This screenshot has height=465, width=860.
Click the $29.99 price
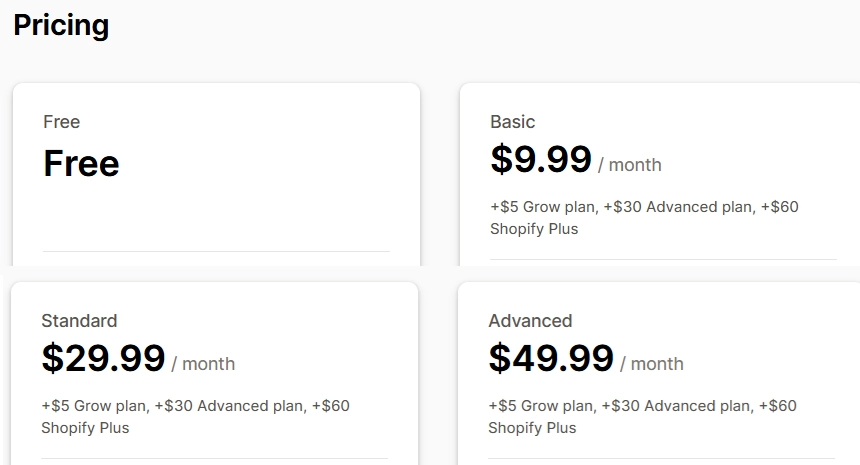(x=103, y=358)
